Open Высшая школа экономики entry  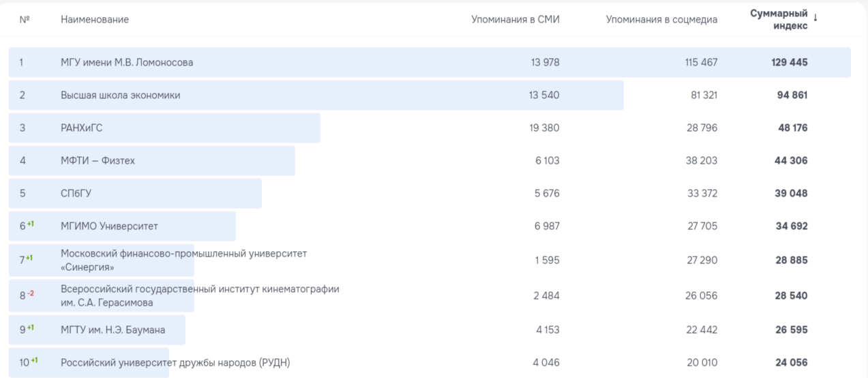coord(121,96)
